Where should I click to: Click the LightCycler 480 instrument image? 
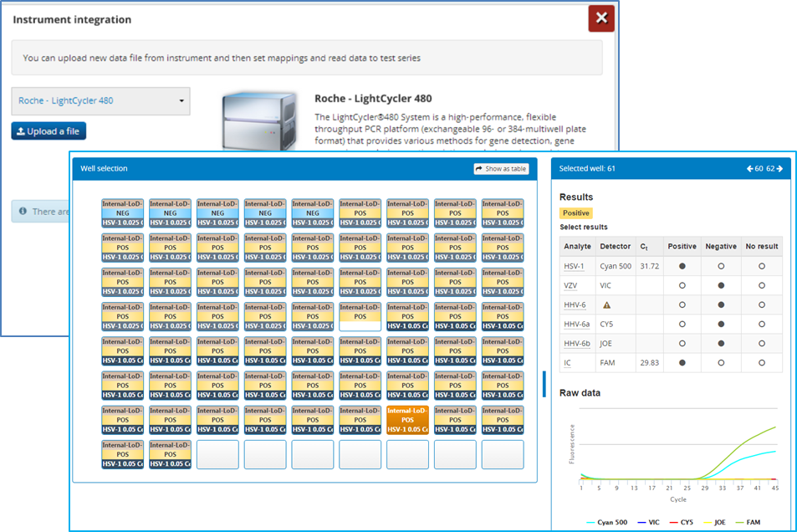coord(260,121)
